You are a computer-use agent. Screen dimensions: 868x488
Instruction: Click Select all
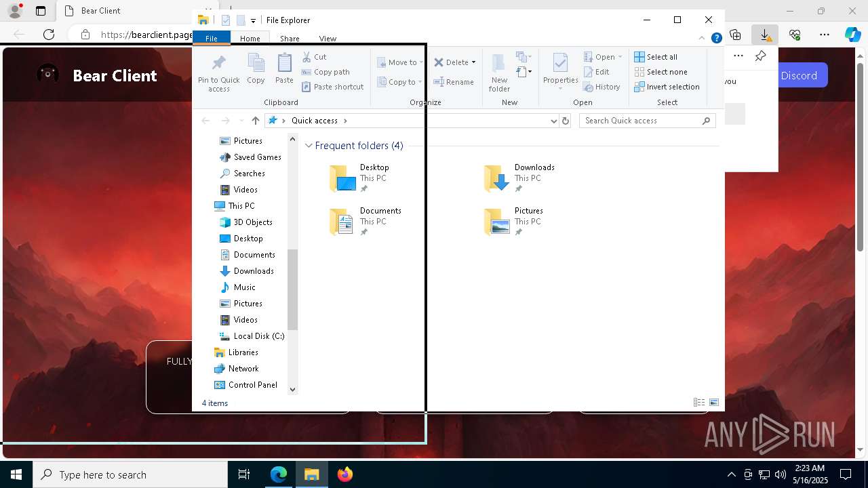[655, 57]
